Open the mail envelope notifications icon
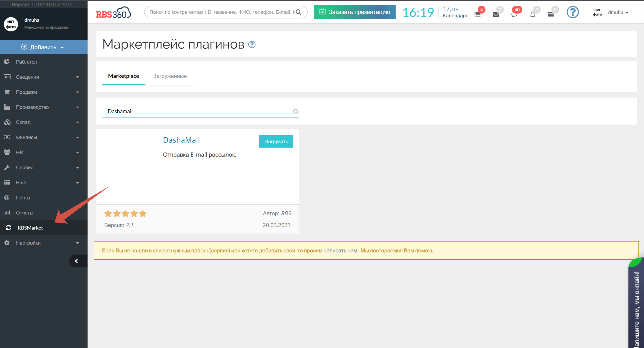The width and height of the screenshot is (644, 348). point(496,14)
